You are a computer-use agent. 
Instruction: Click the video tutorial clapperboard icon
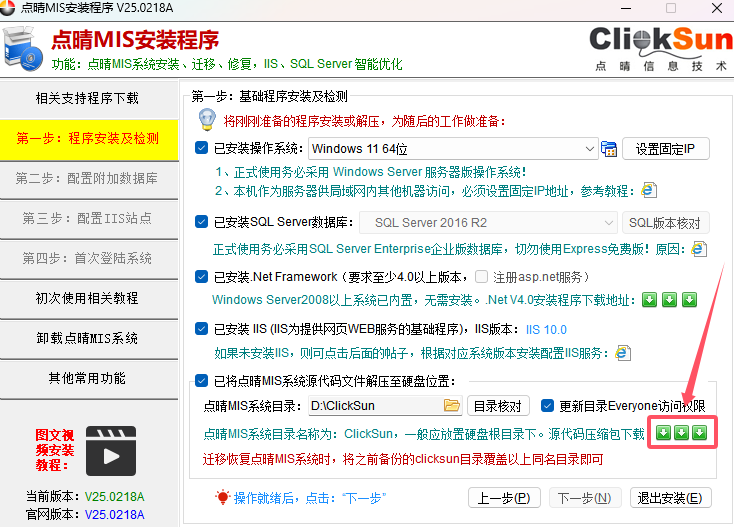[x=109, y=449]
